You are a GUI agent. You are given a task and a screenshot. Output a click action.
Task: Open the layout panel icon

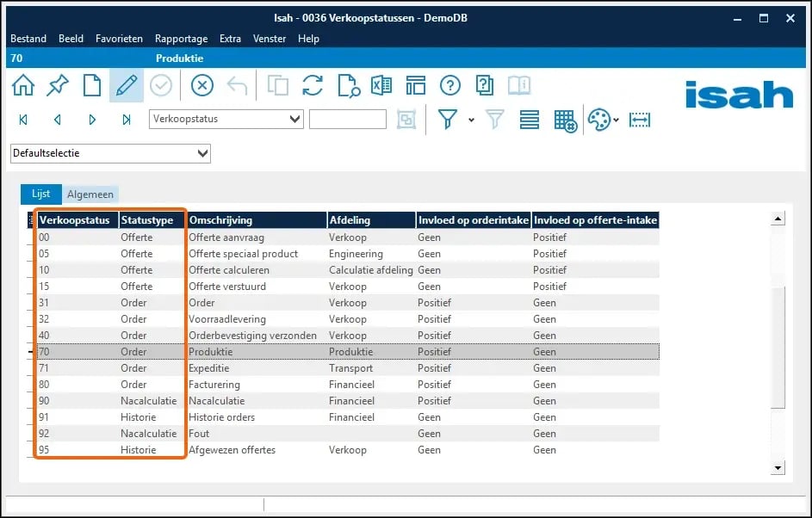415,85
